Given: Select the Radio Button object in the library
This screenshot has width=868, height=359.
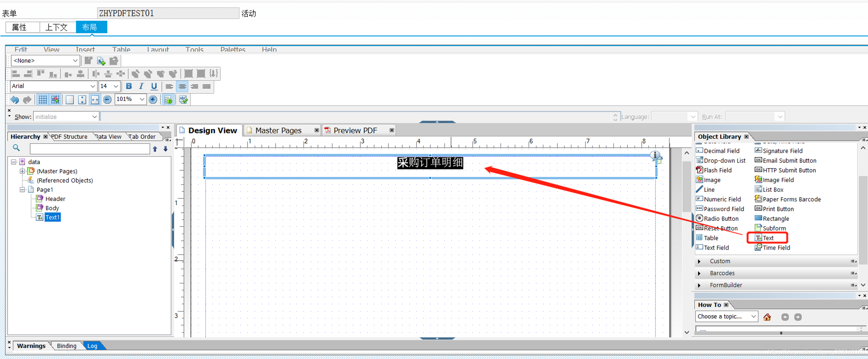Looking at the screenshot, I should coord(721,218).
